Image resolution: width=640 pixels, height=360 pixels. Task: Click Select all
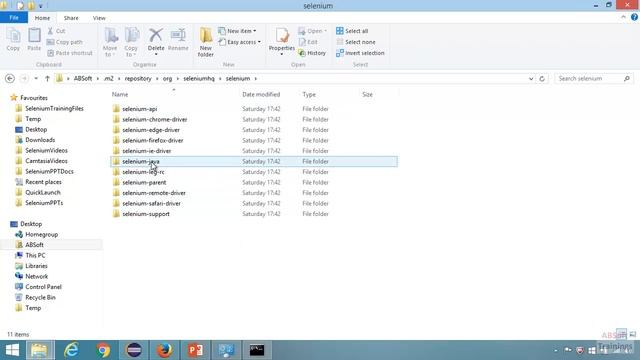pos(352,31)
